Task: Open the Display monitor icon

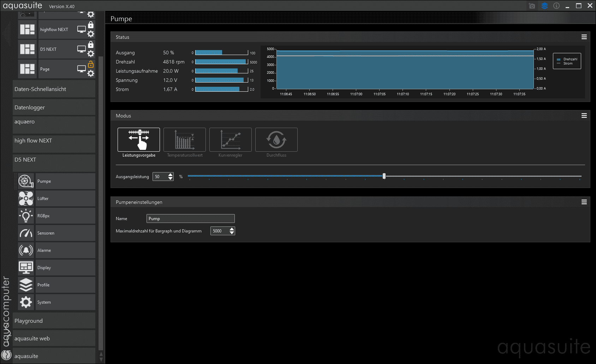Action: point(26,268)
